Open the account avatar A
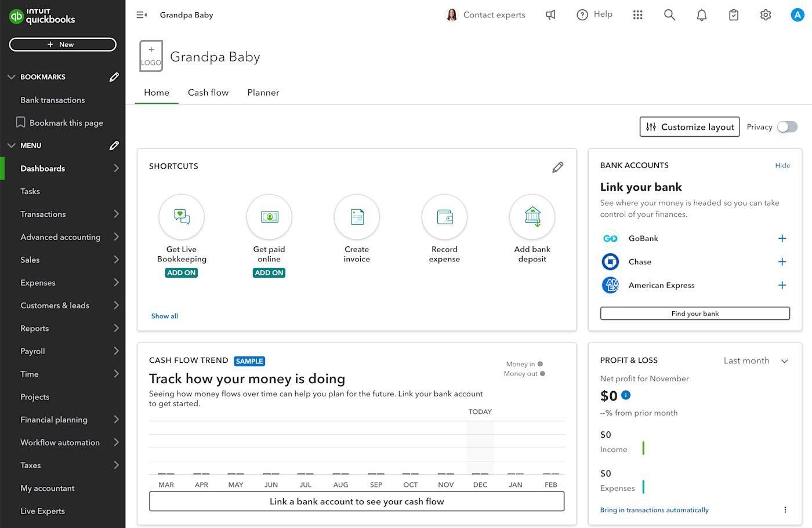The height and width of the screenshot is (528, 812). [797, 15]
